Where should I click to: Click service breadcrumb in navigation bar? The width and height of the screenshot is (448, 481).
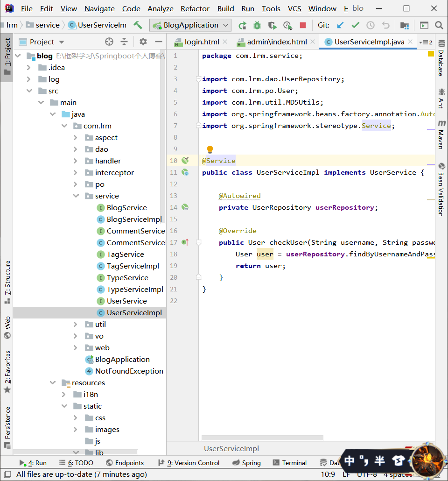click(x=43, y=25)
